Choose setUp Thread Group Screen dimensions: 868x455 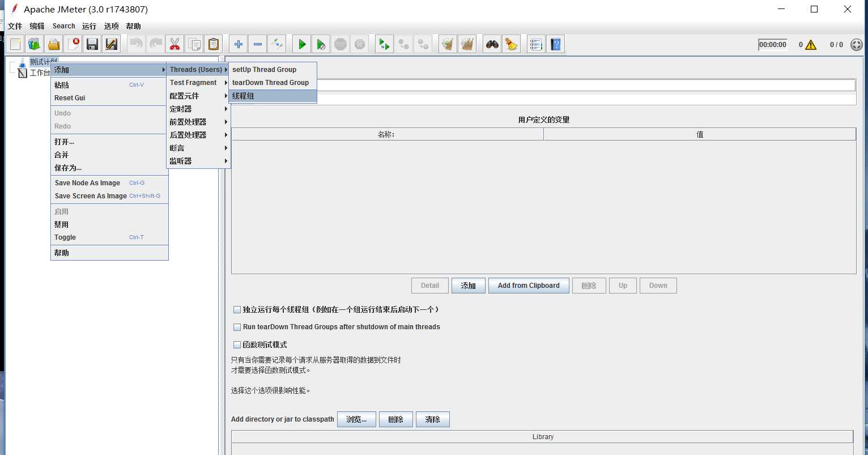273,70
